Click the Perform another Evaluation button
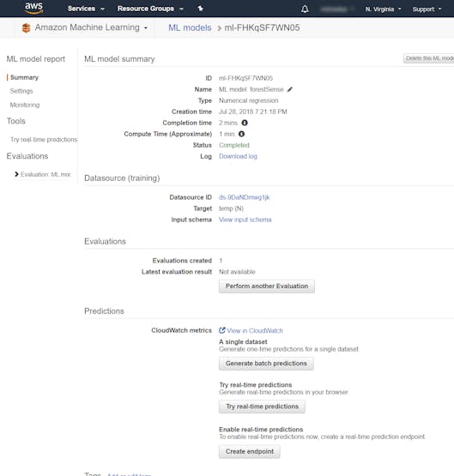454x476 pixels. point(267,286)
